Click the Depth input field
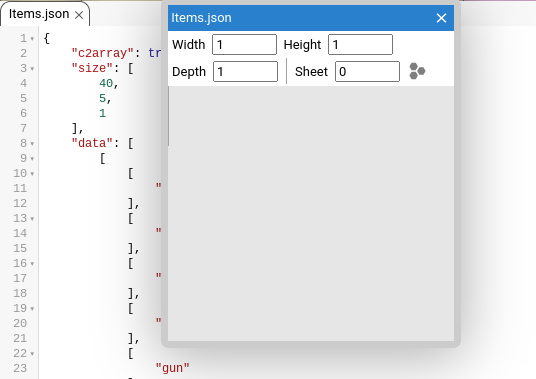Screen dimensions: 536x379 [x=245, y=71]
